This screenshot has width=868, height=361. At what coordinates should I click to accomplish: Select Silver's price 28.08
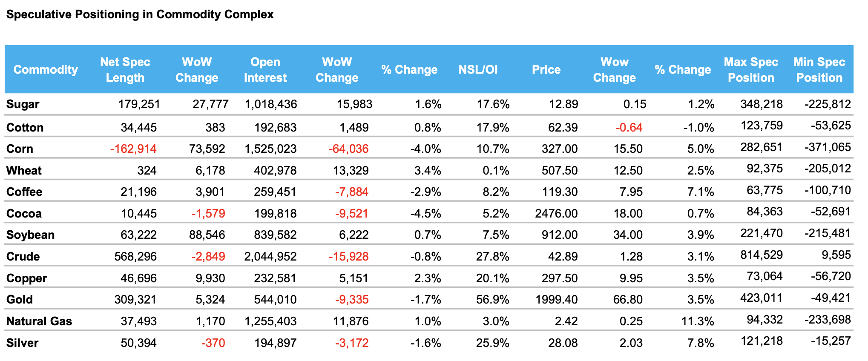click(x=563, y=343)
